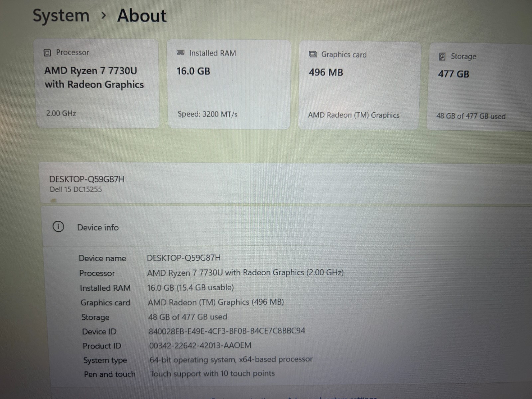Click the Graphics card monitor icon
This screenshot has height=399, width=532.
point(313,54)
